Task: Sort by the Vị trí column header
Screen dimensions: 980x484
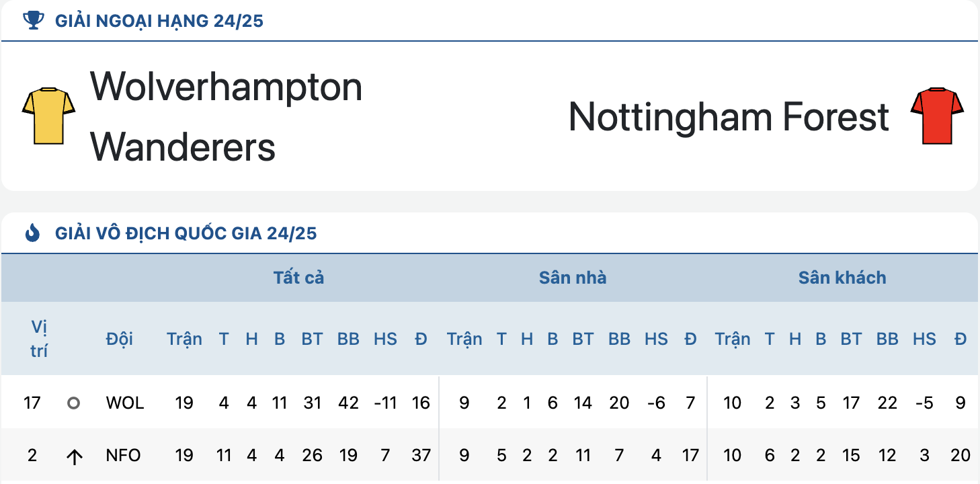Action: 39,339
